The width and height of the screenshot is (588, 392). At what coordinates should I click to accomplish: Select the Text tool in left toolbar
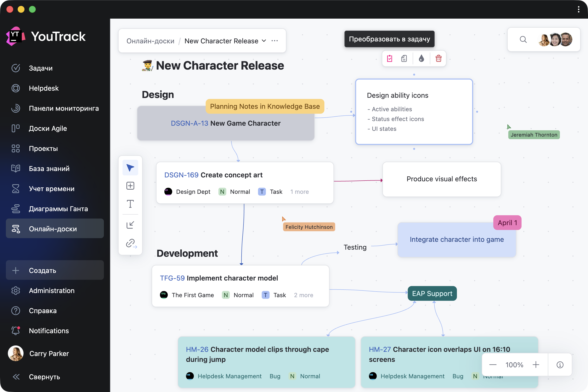(130, 204)
